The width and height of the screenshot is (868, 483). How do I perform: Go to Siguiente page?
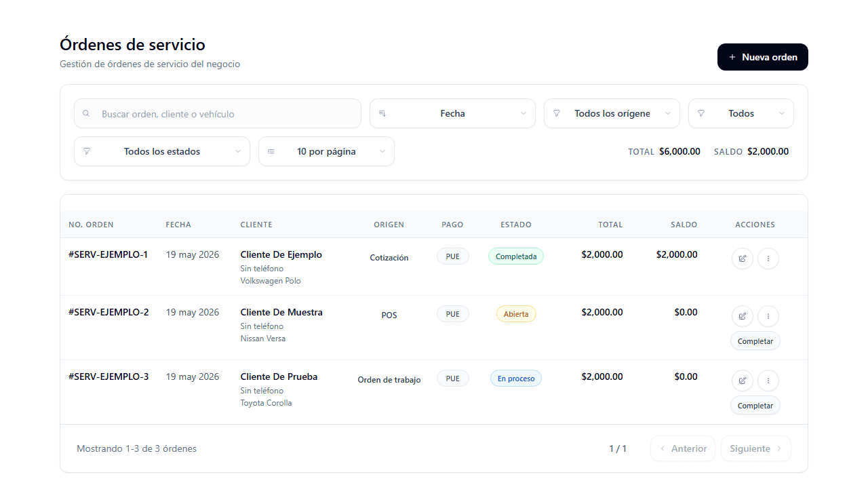[756, 448]
